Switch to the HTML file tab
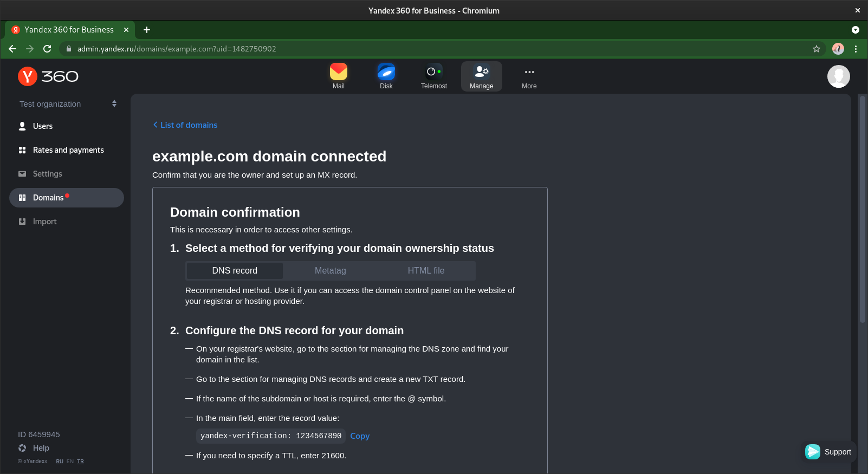Viewport: 868px width, 474px height. pyautogui.click(x=426, y=271)
